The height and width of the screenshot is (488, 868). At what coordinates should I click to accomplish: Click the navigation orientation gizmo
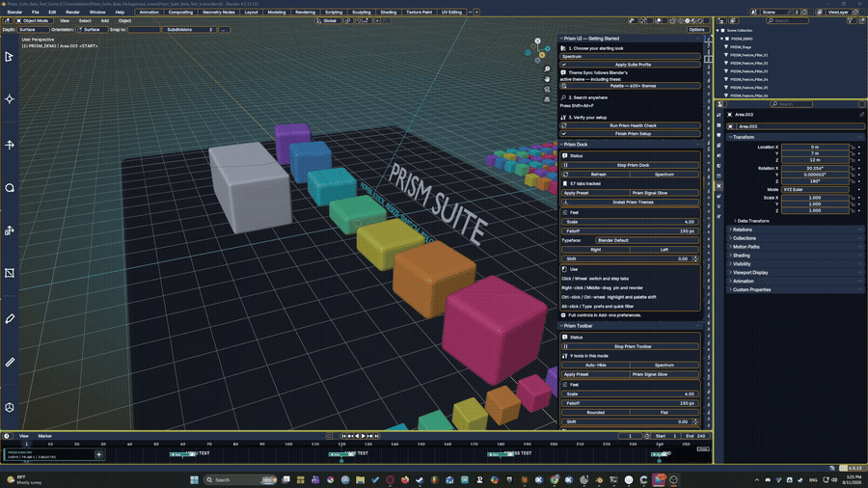tap(537, 51)
